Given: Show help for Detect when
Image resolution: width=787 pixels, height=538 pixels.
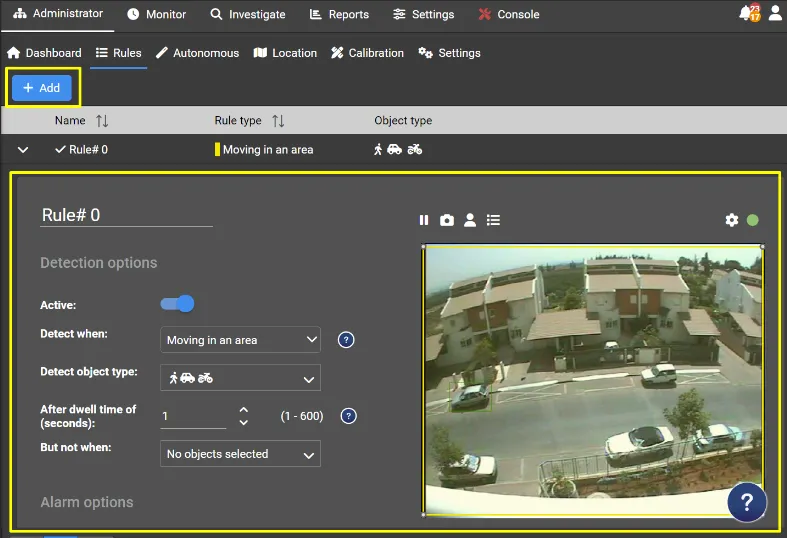Looking at the screenshot, I should tap(346, 340).
